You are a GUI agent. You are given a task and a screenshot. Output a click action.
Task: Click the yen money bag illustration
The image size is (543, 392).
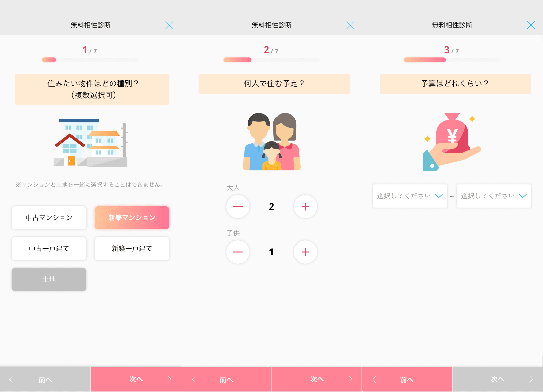coord(452,142)
